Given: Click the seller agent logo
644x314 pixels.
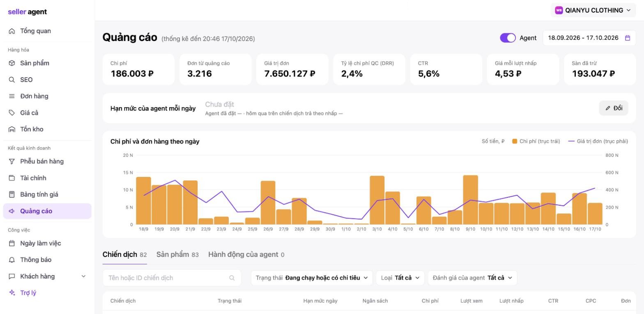Looking at the screenshot, I should 28,12.
